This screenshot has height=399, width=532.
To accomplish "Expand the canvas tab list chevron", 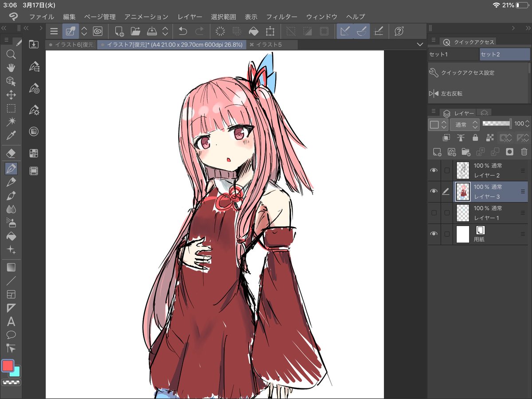I will (x=420, y=44).
